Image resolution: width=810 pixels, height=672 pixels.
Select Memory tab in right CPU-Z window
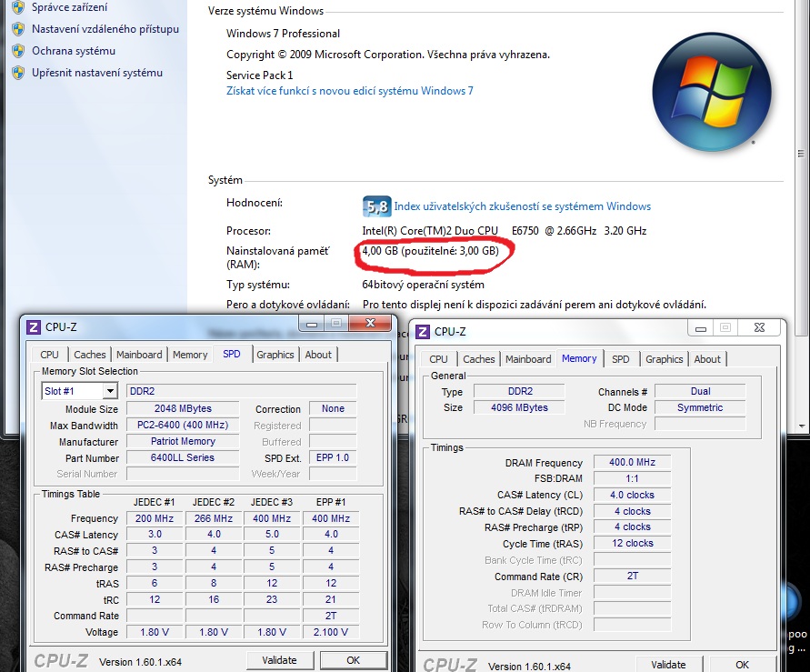click(579, 358)
